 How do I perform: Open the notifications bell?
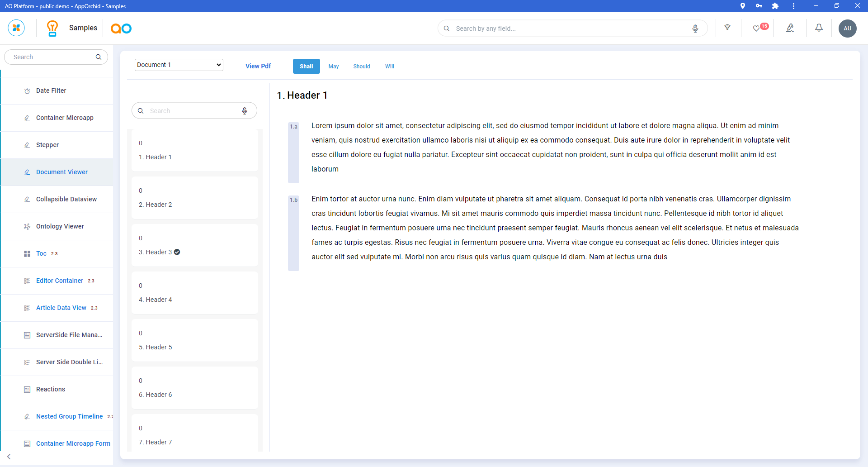(x=819, y=28)
